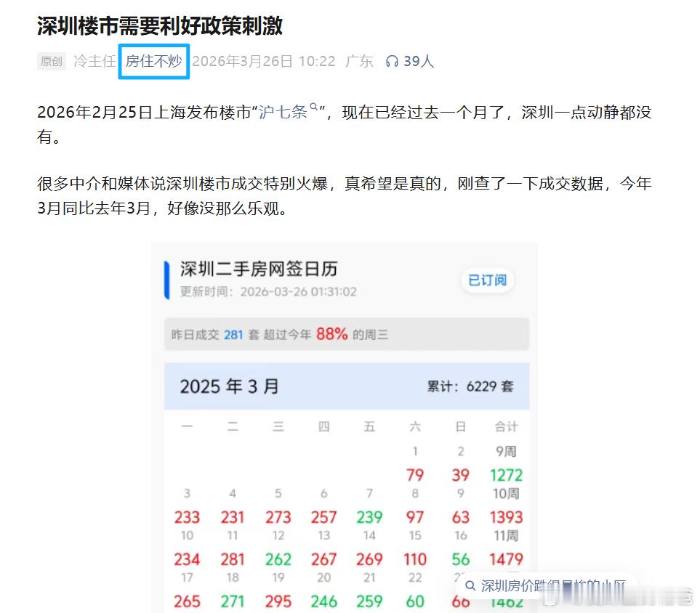This screenshot has height=613, width=700.
Task: Click the red 281 in the 昨日成交 summary
Action: point(233,335)
